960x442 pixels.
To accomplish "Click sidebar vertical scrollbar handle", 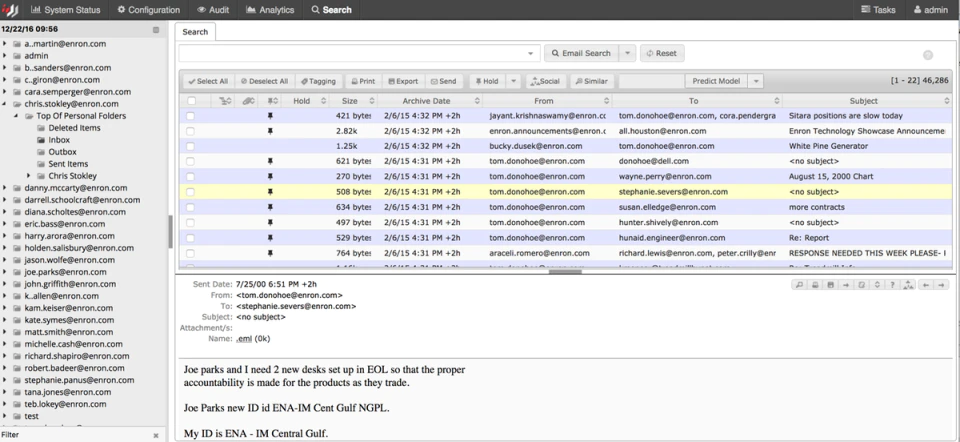I will 170,231.
